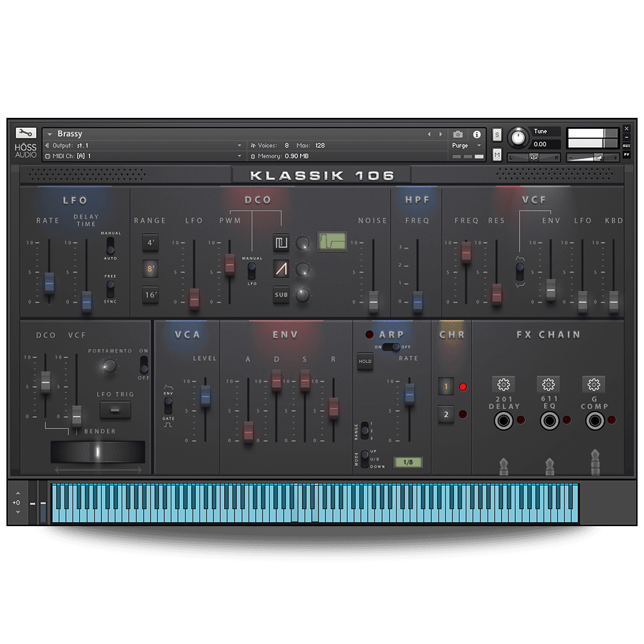
Task: Click the 201 Delay input jack
Action: point(503,421)
